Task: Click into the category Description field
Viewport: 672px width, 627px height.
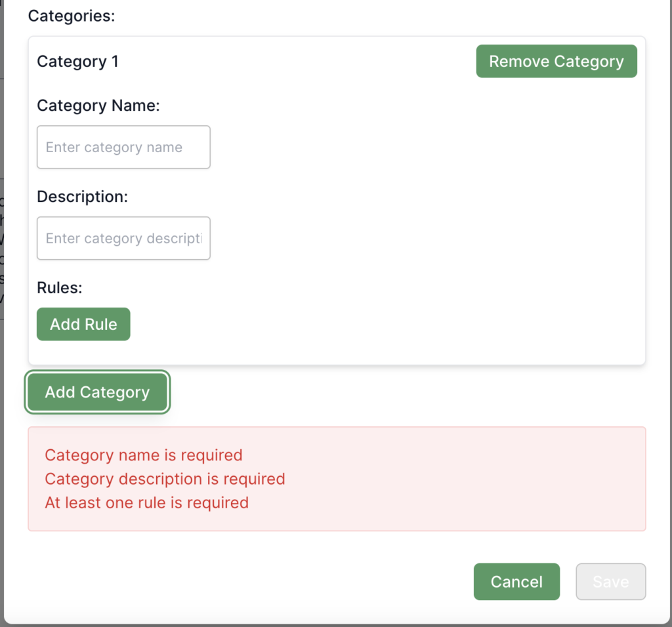Action: pos(123,238)
